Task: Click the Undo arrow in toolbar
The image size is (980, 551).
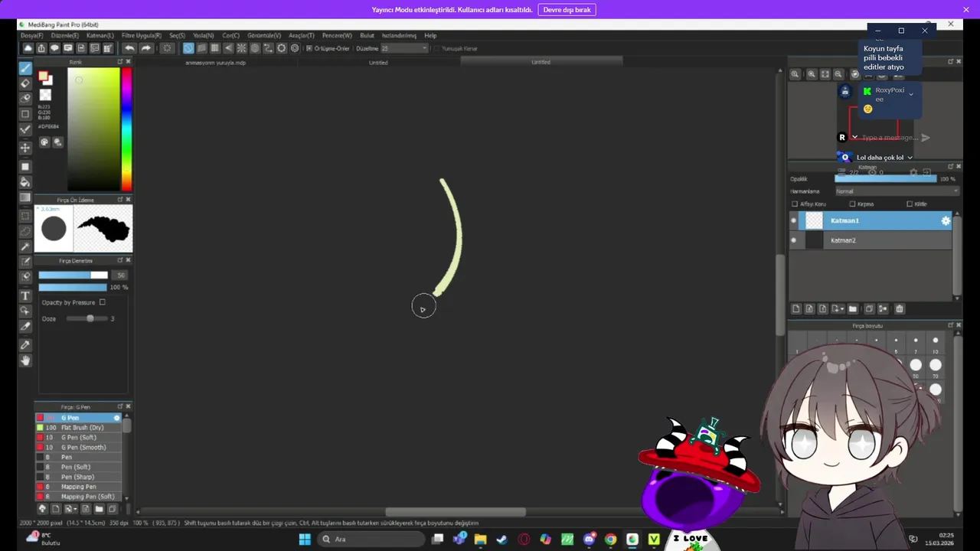Action: [x=129, y=48]
